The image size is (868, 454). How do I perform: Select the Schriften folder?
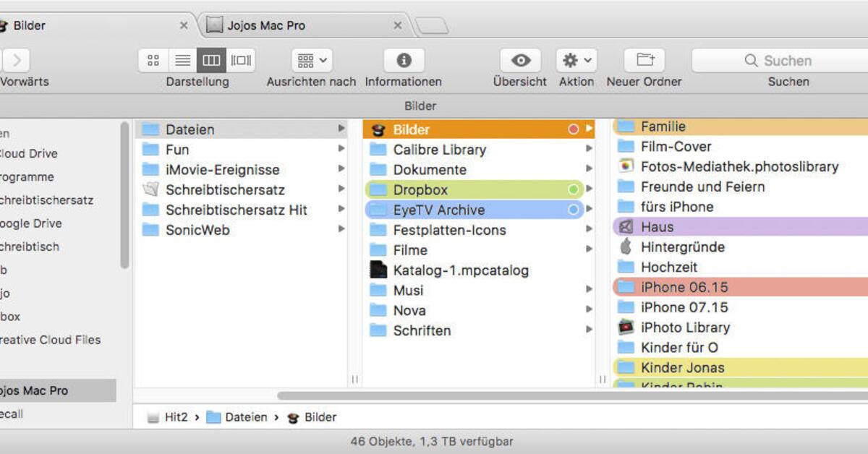click(x=479, y=330)
